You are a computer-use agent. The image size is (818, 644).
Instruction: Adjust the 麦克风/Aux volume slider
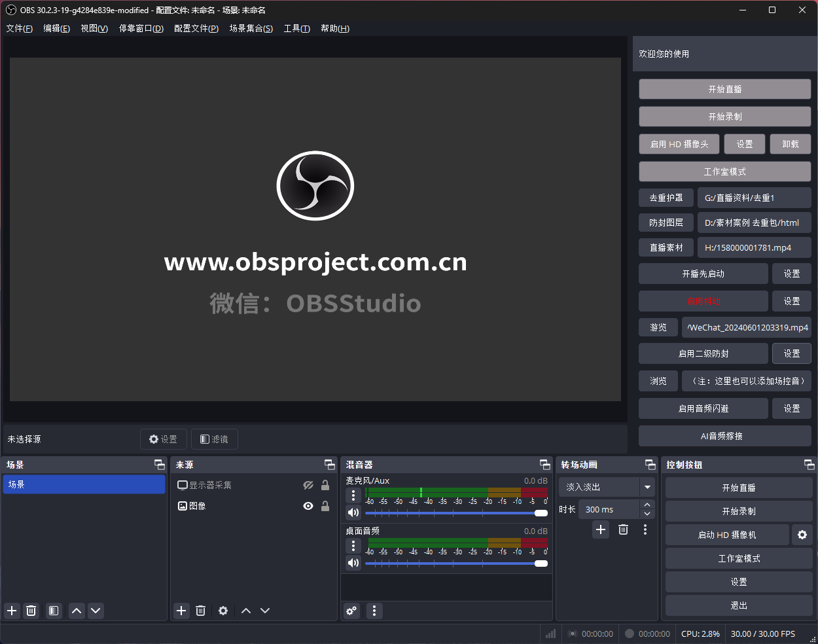(457, 513)
